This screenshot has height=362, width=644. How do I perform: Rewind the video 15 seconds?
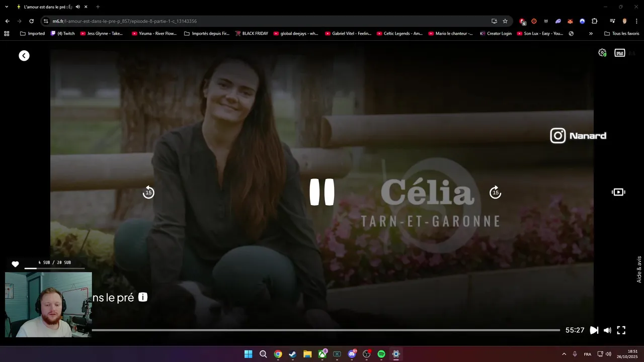[148, 193]
